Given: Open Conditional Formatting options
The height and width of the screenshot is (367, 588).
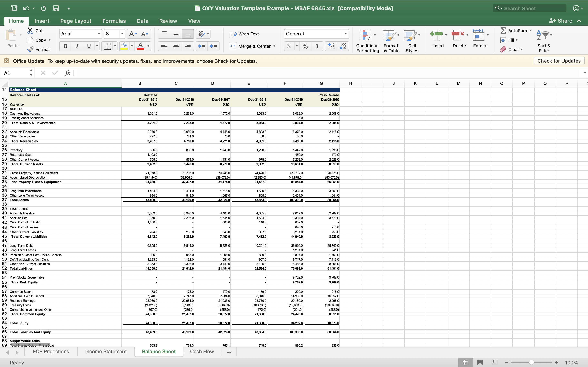Looking at the screenshot, I should point(367,41).
